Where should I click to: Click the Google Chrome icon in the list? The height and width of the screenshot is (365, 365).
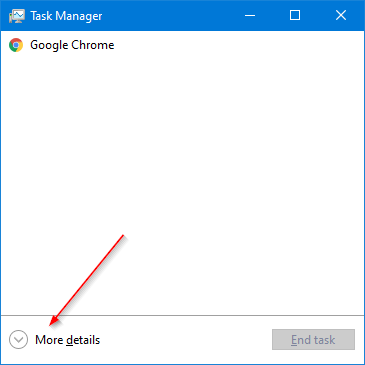(x=16, y=45)
